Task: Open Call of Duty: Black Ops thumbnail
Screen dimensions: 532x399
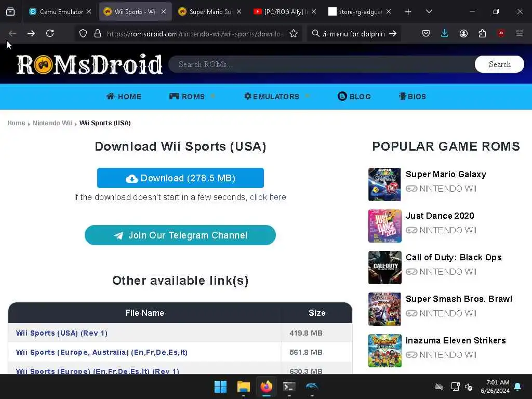Action: click(x=385, y=268)
